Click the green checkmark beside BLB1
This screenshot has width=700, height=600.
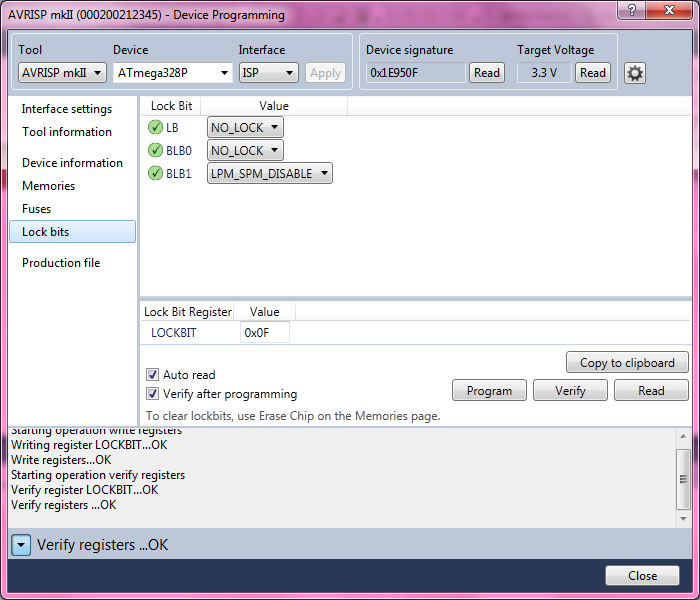click(155, 173)
